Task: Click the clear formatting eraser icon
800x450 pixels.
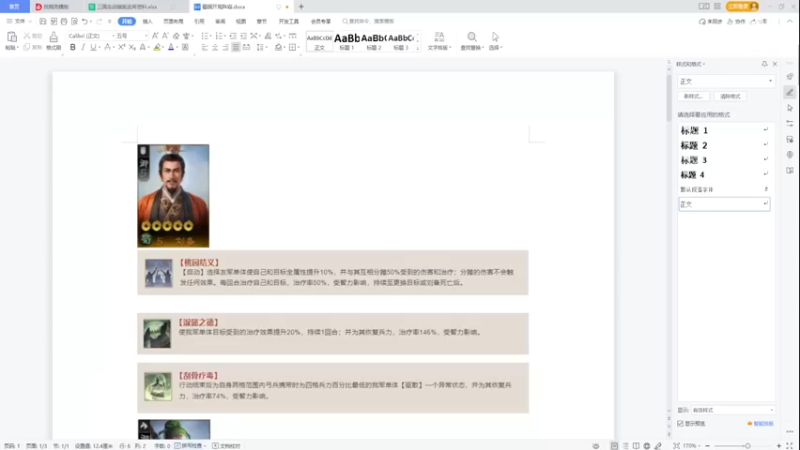Action: [x=176, y=36]
